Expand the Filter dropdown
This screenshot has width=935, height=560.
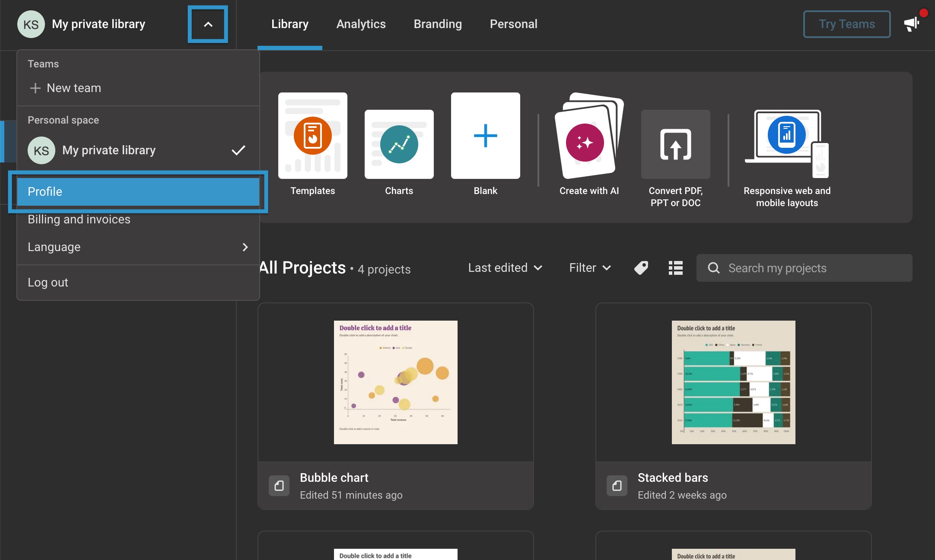(590, 268)
